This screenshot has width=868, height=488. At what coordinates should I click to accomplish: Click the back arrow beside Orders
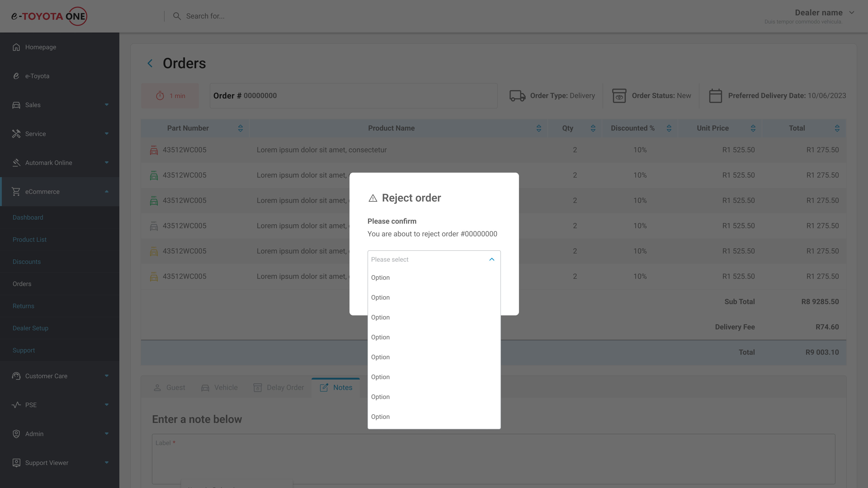point(150,63)
